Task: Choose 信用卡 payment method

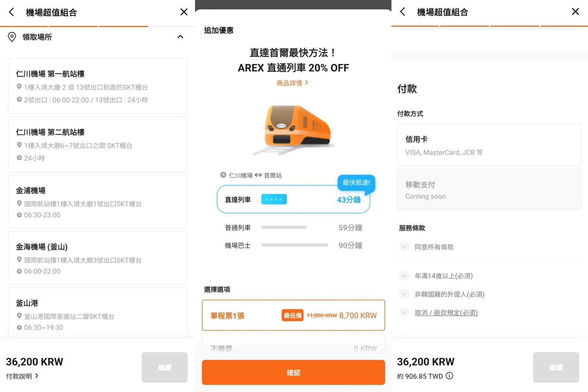Action: (x=489, y=145)
